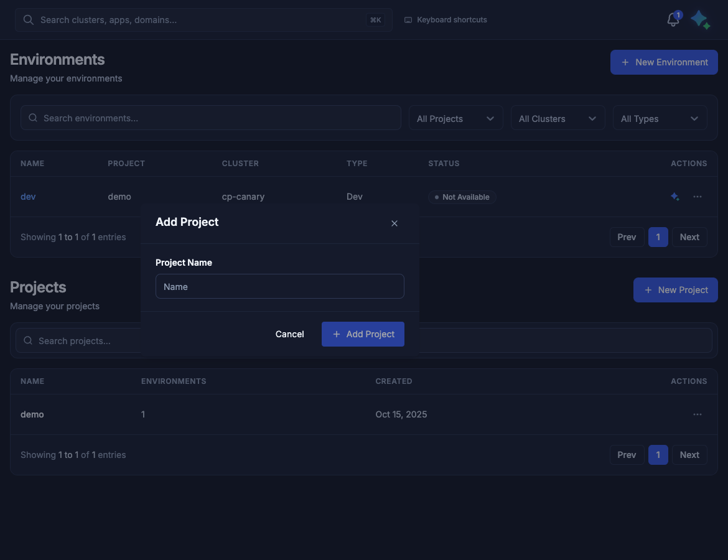Click the cp-canary cluster cell
Viewport: 728px width, 560px height.
click(x=243, y=197)
